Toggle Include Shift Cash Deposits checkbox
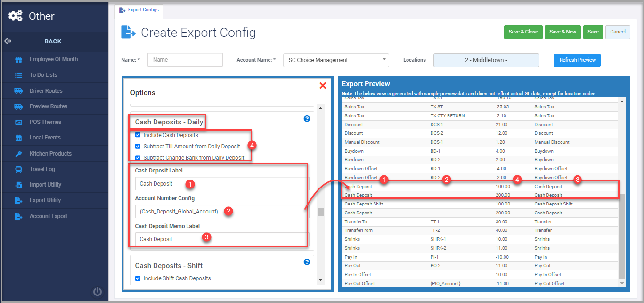The width and height of the screenshot is (644, 303). (138, 278)
